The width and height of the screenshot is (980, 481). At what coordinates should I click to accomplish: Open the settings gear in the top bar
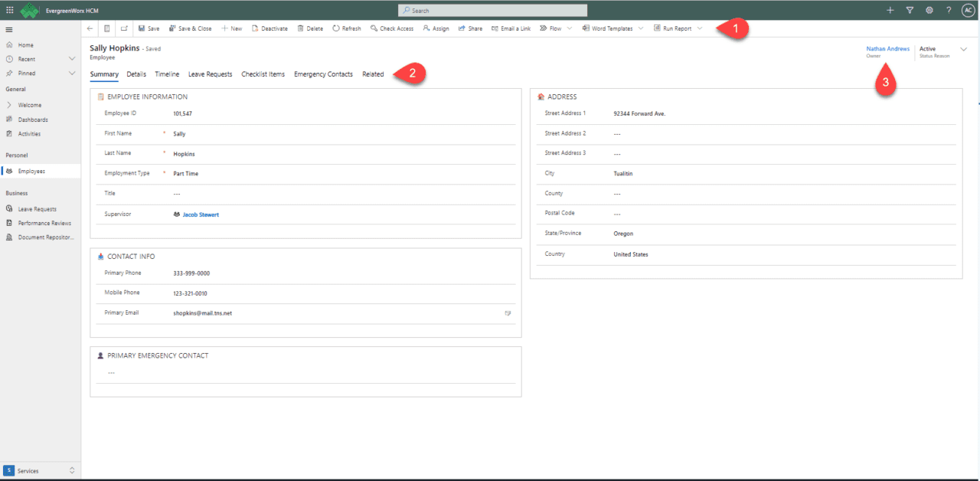point(929,10)
